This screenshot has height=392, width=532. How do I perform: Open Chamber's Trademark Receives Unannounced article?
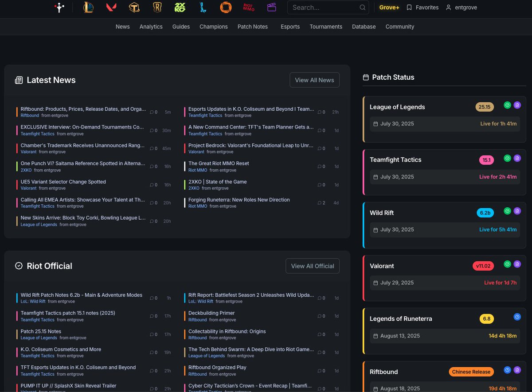83,145
